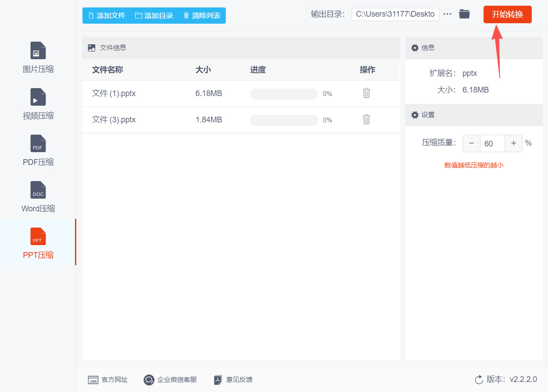The width and height of the screenshot is (548, 392).
Task: Click the 操作 column header
Action: point(367,70)
